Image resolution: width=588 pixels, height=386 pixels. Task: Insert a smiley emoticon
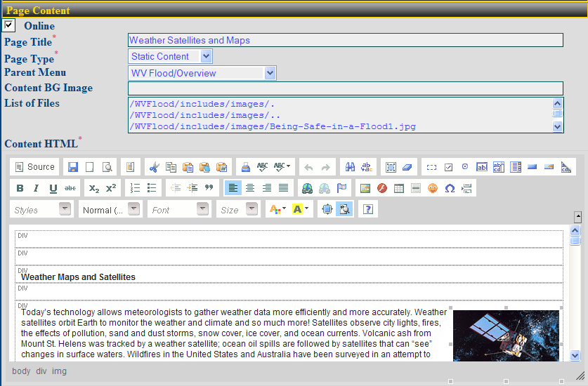[433, 188]
